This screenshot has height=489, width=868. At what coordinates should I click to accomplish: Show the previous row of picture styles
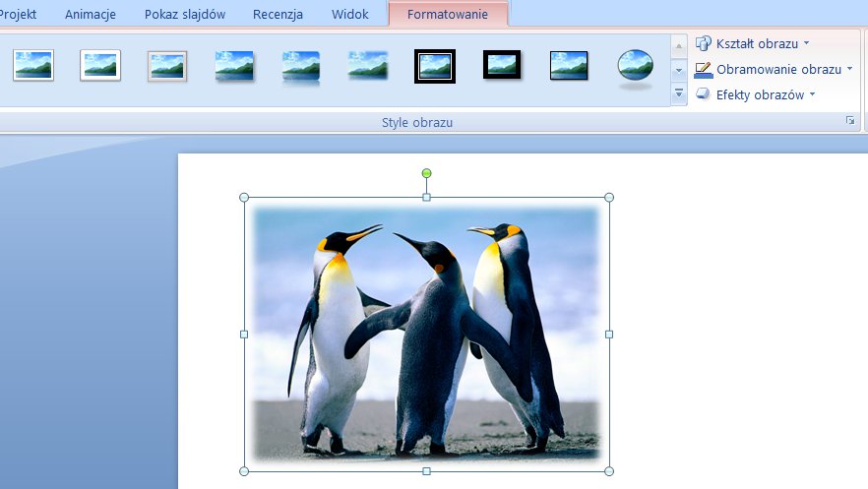tap(679, 47)
